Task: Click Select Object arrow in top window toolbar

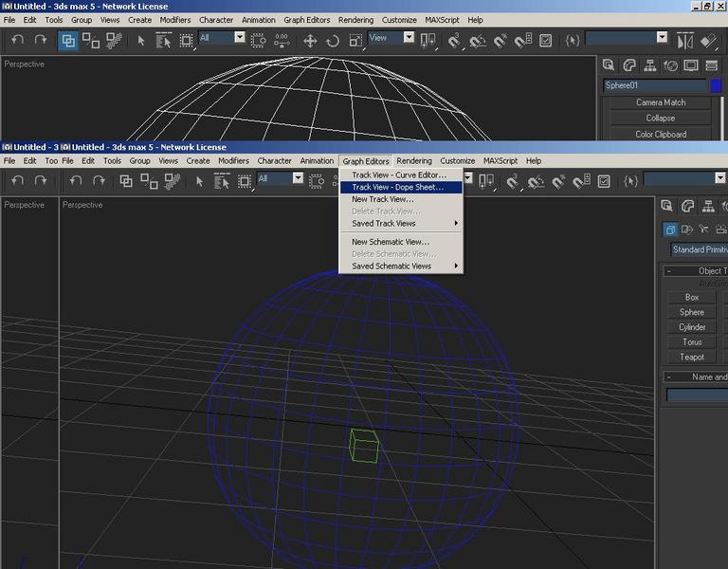Action: pos(141,41)
